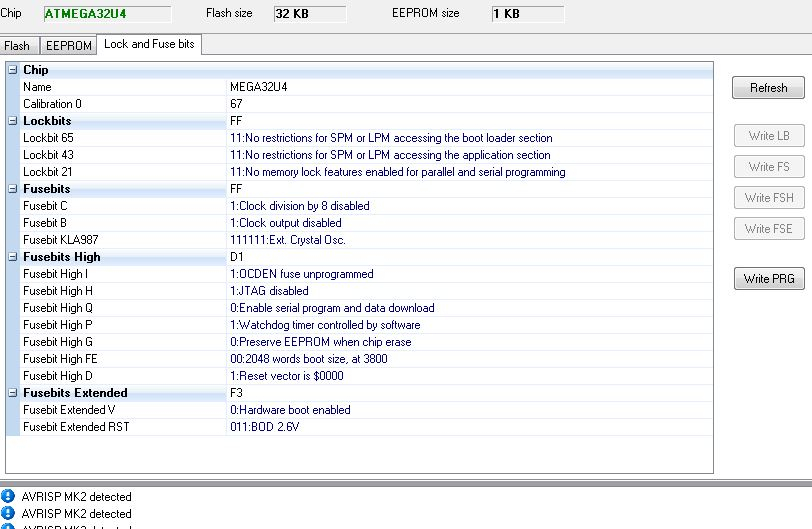
Task: Click the Fusebit Extended RST row label
Action: tap(76, 427)
